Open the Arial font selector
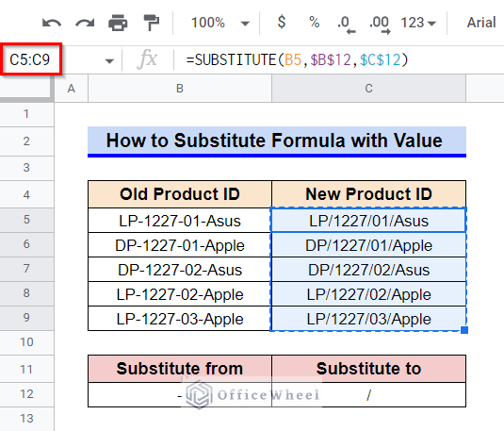The height and width of the screenshot is (431, 504). click(x=480, y=23)
